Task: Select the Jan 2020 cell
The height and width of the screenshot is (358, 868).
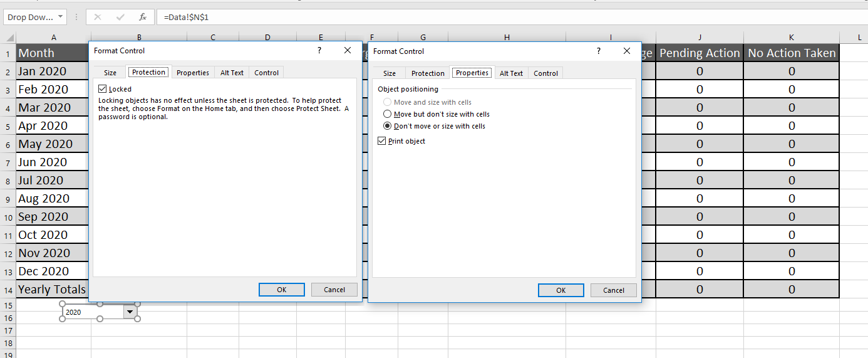Action: point(53,71)
